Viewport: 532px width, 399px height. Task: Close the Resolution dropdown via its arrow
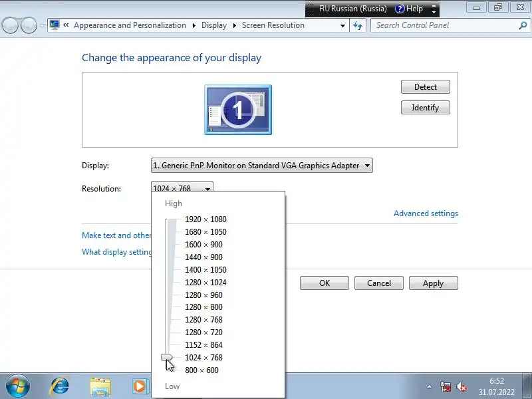[207, 188]
